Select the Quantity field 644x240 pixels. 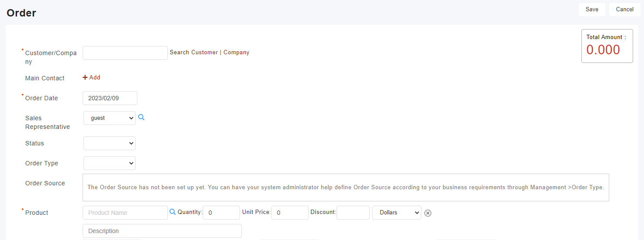click(221, 213)
